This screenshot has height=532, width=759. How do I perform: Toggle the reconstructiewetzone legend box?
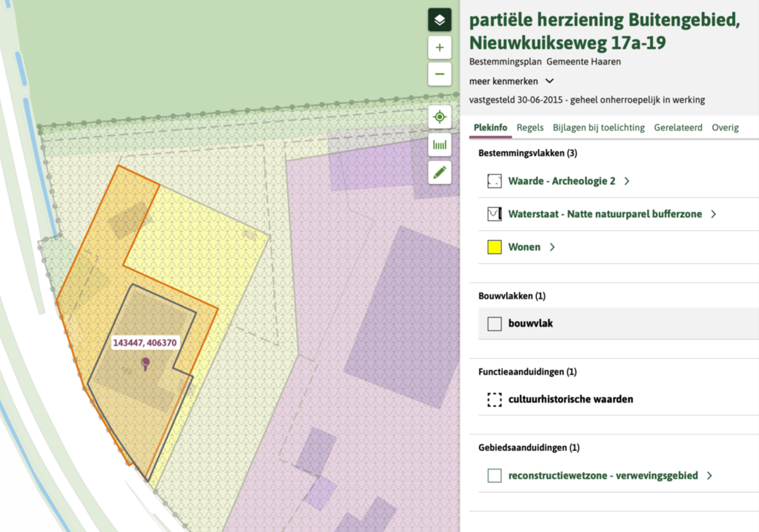pyautogui.click(x=494, y=476)
